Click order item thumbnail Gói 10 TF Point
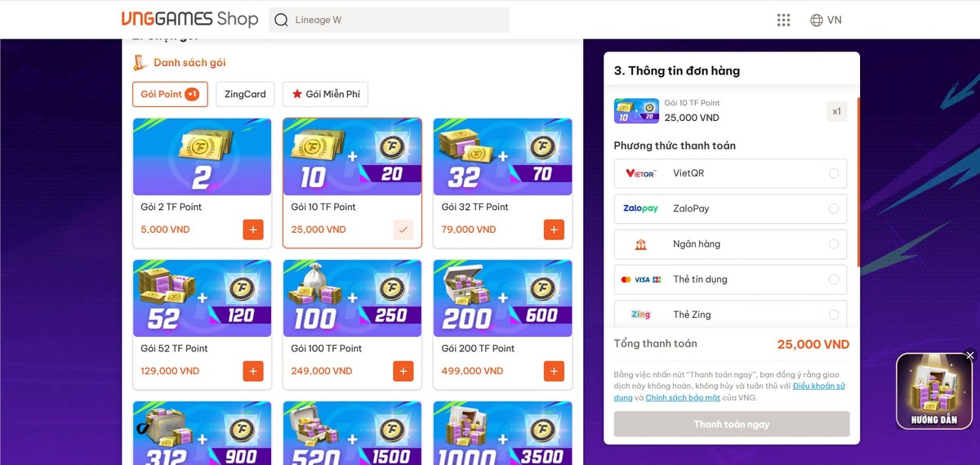 [x=636, y=110]
